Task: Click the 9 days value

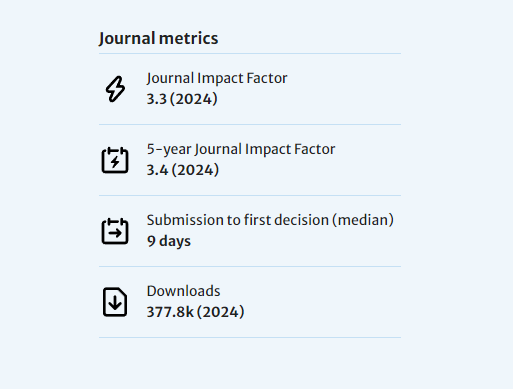Action: pyautogui.click(x=169, y=241)
